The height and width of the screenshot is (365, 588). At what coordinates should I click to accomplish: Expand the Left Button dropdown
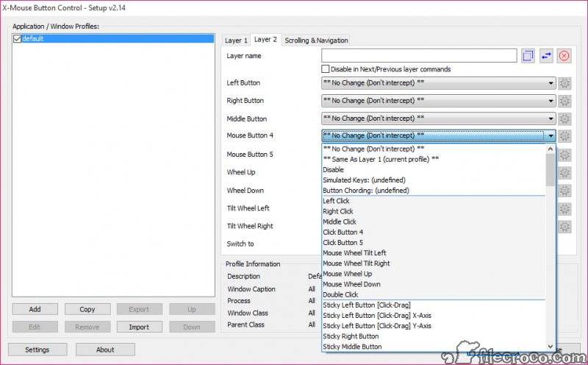pos(438,83)
